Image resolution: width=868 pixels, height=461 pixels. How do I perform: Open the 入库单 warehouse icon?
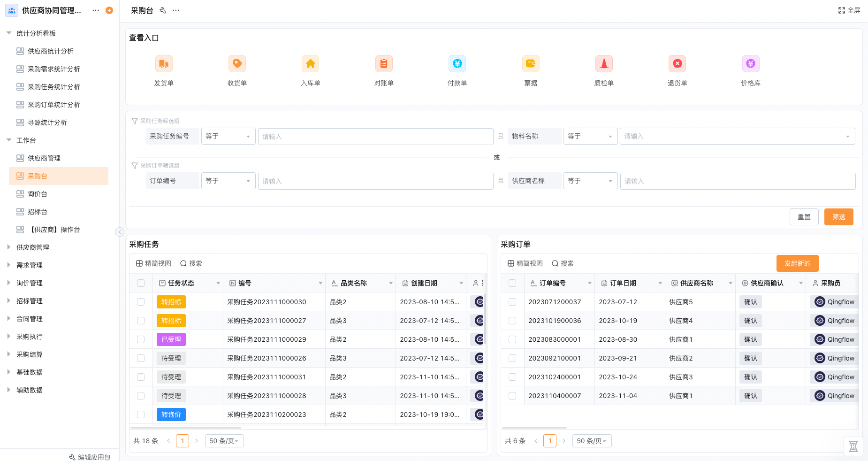(311, 64)
